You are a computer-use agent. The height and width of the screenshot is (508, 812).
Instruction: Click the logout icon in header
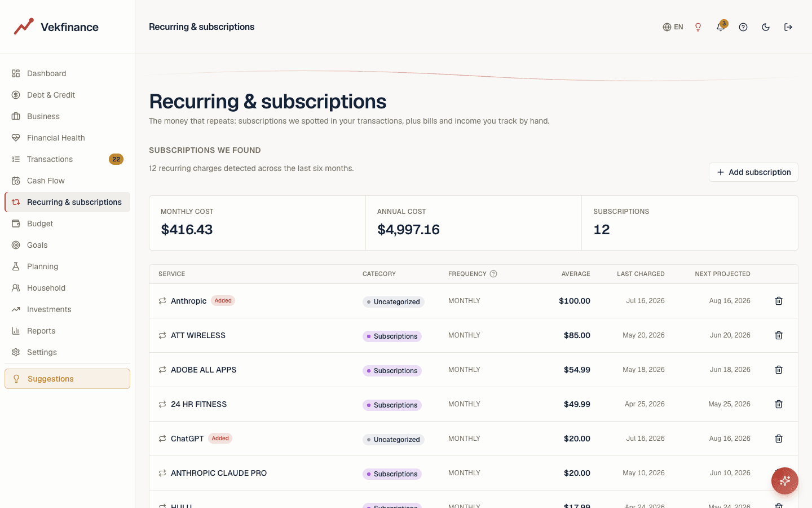[788, 27]
